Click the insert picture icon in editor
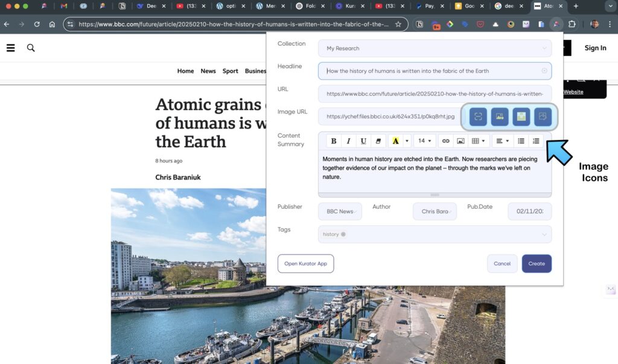This screenshot has height=364, width=618. [460, 141]
